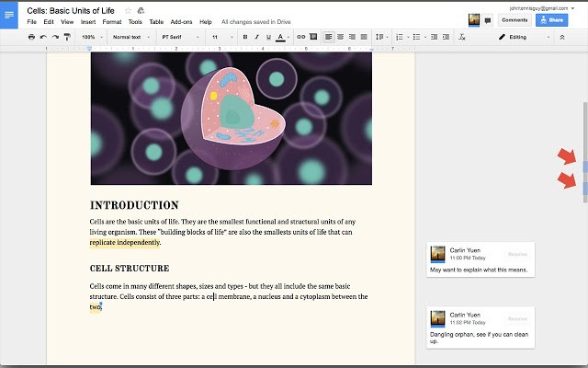Image resolution: width=588 pixels, height=368 pixels.
Task: Undo the last edit
Action: (43, 37)
